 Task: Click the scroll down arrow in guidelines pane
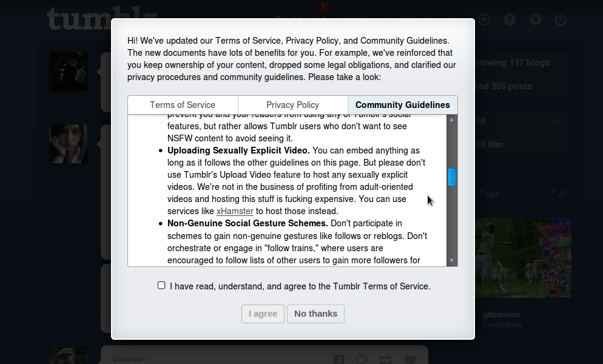[x=452, y=260]
